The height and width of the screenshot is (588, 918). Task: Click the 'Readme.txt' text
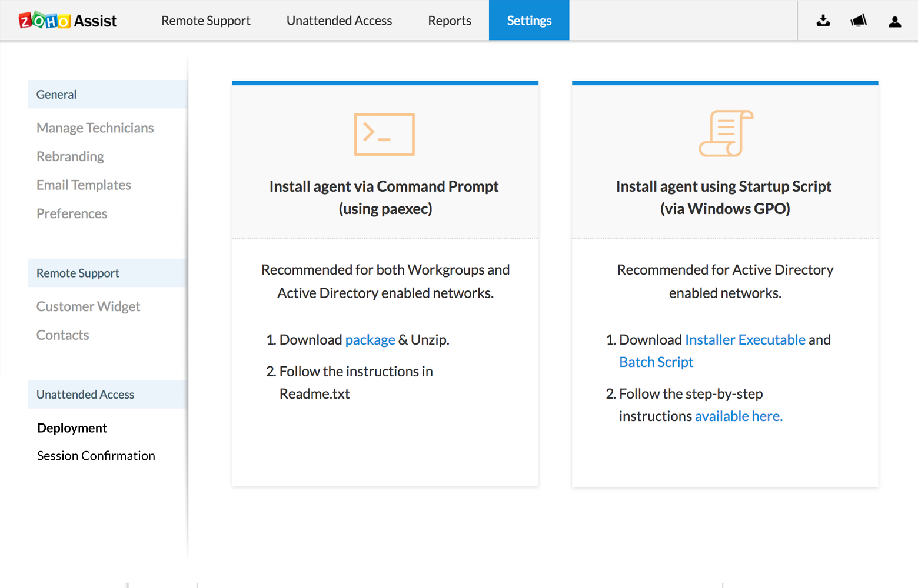pos(314,394)
